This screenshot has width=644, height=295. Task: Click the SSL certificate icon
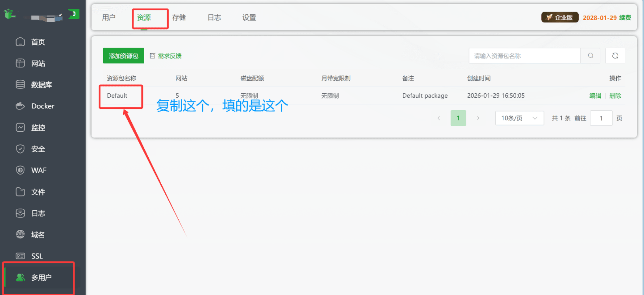(x=20, y=256)
